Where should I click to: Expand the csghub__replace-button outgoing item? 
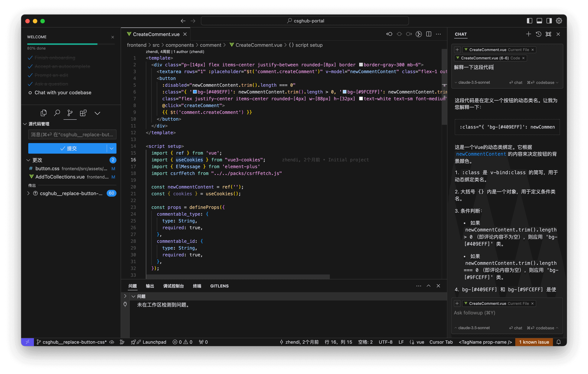[x=28, y=193]
